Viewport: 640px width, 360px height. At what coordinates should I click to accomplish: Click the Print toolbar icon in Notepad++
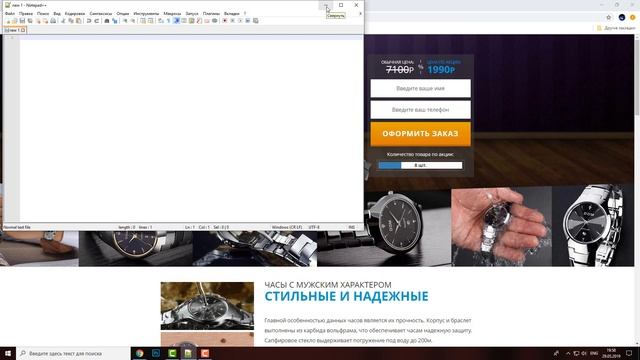[x=53, y=21]
